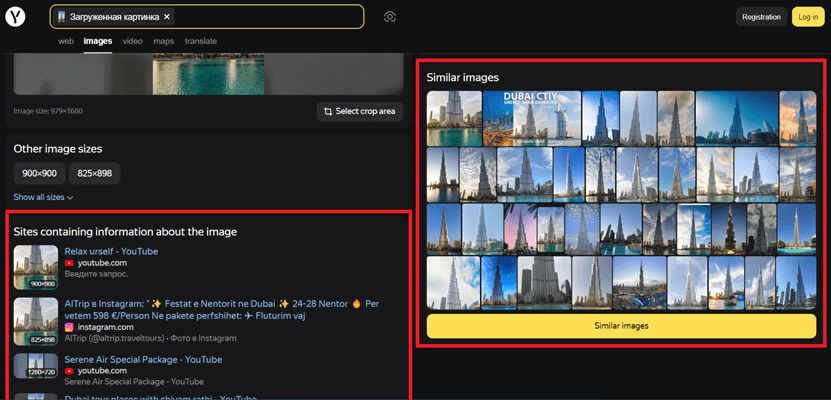
Task: Open the camera image search icon
Action: (390, 17)
